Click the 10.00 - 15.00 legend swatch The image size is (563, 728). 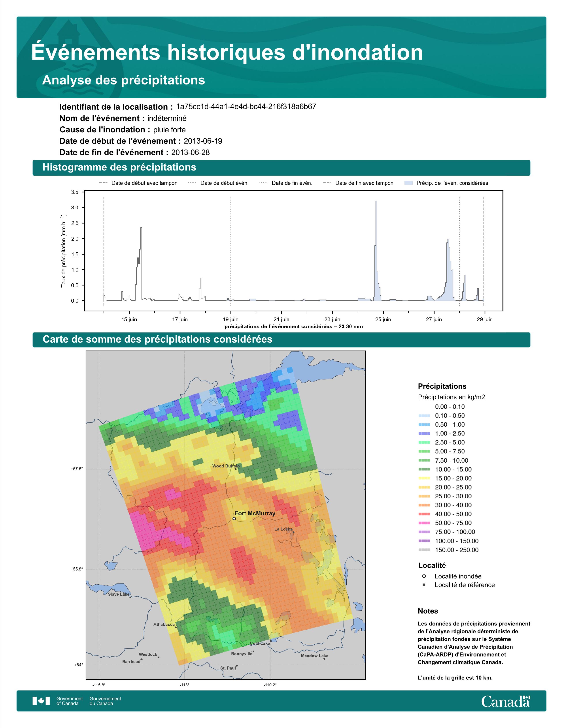pos(424,469)
